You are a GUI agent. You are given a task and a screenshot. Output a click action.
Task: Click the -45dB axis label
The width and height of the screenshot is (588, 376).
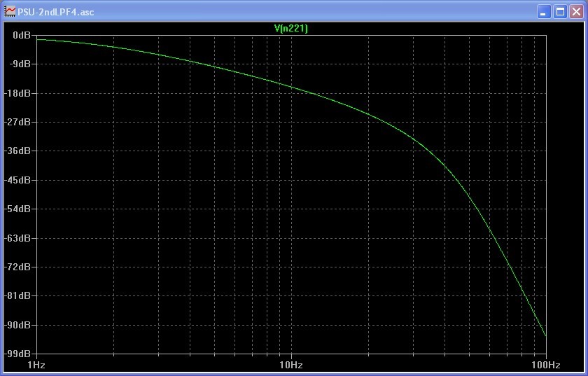click(17, 180)
